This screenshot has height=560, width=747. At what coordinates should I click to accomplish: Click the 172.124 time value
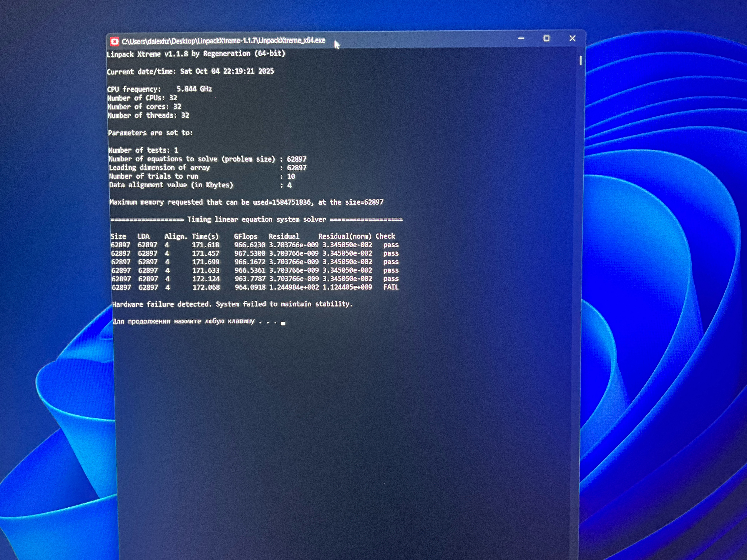coord(206,279)
